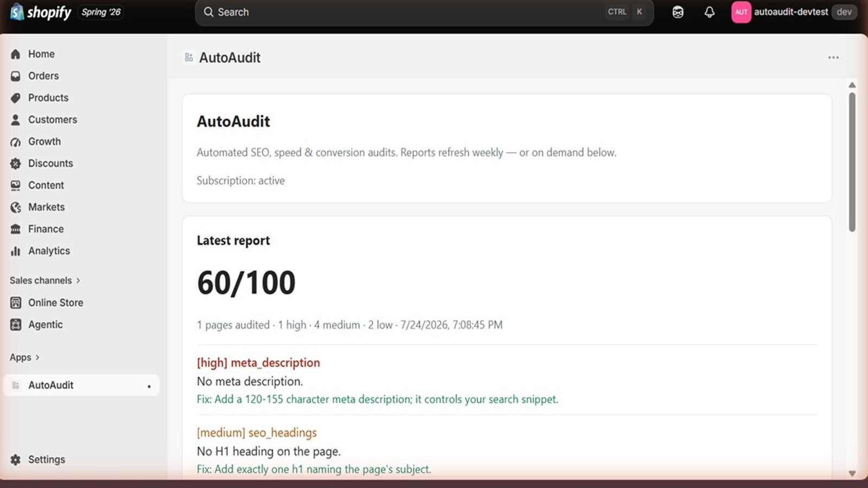Expand the Sales channels section

tap(45, 280)
